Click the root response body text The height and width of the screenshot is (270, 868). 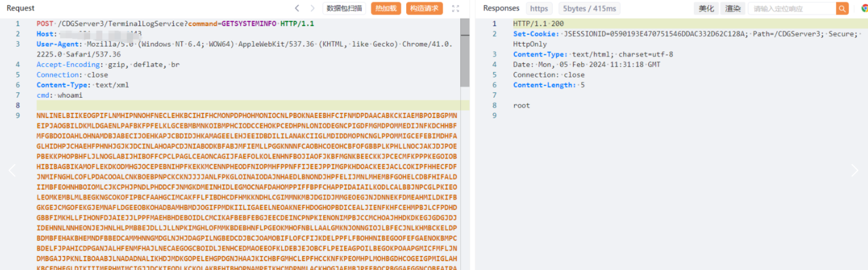(521, 105)
